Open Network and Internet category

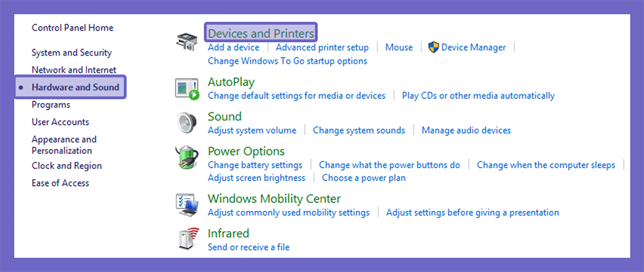pyautogui.click(x=74, y=70)
